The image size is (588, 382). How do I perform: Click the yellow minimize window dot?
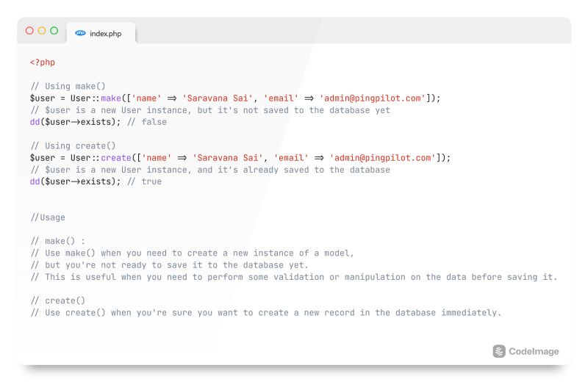pyautogui.click(x=42, y=31)
